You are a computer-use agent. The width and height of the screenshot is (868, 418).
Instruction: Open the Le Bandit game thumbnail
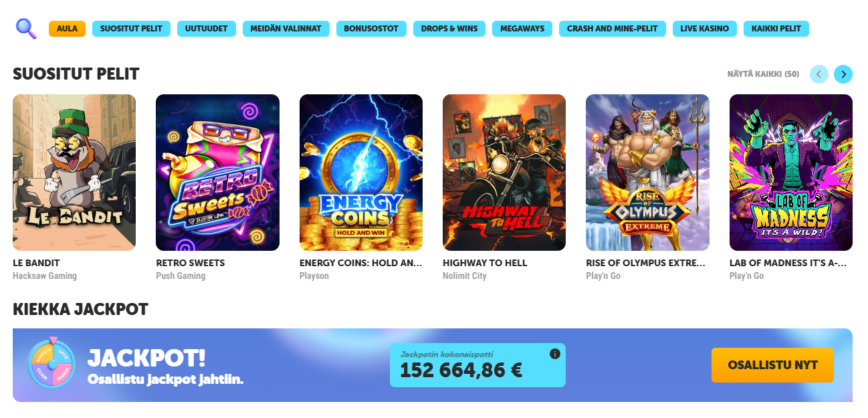[x=74, y=173]
